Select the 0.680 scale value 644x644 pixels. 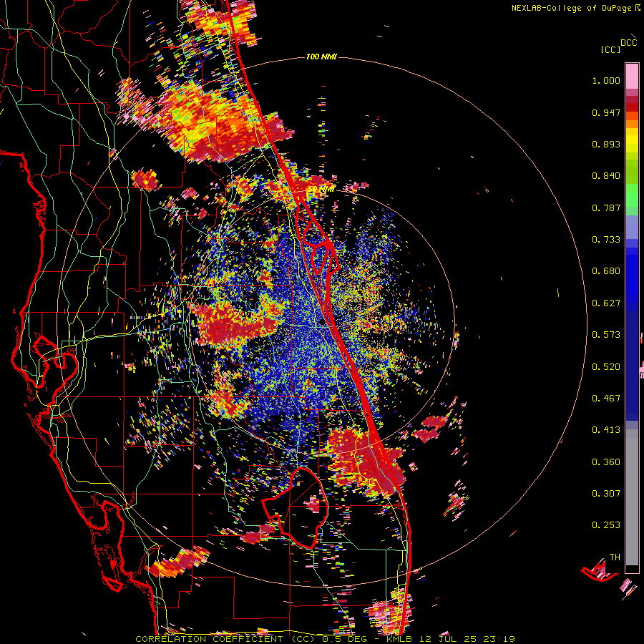coord(606,271)
